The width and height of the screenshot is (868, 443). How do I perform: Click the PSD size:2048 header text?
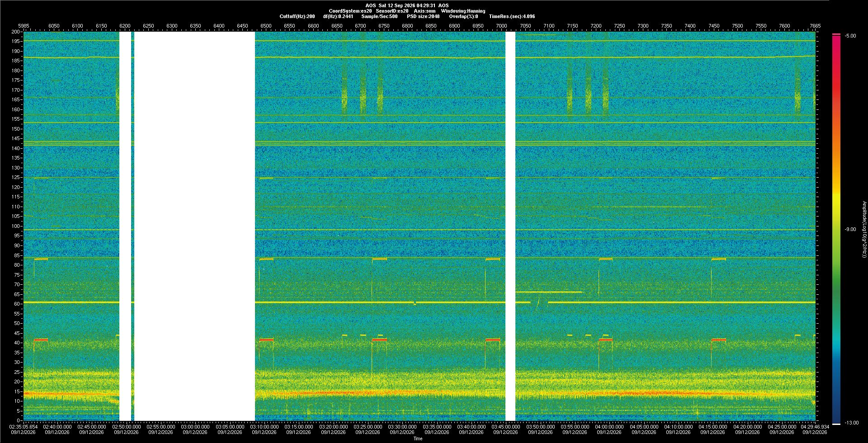click(423, 17)
